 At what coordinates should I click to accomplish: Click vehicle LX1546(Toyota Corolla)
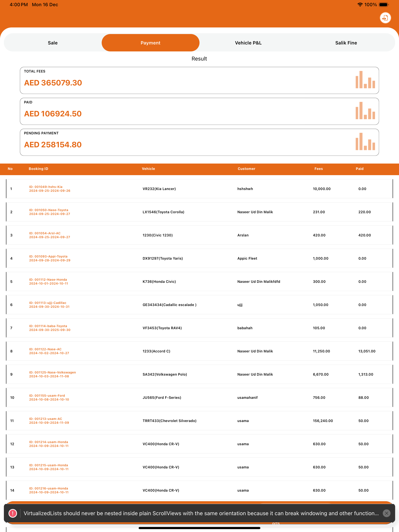coord(164,212)
